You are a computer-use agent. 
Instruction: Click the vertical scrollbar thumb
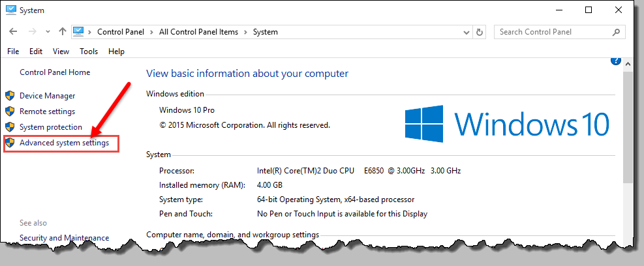point(627,126)
